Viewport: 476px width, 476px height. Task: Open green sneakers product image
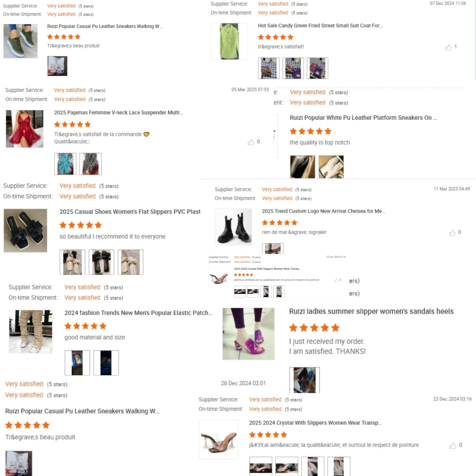point(20,41)
